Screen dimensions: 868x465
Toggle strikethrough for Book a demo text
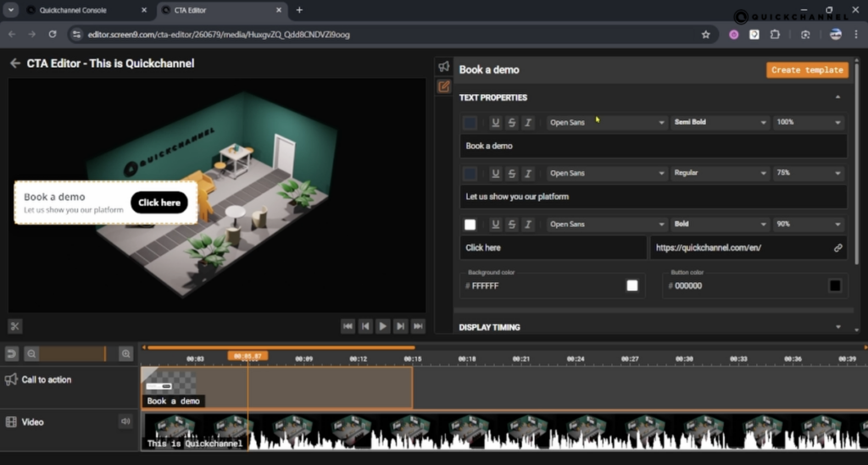click(511, 122)
